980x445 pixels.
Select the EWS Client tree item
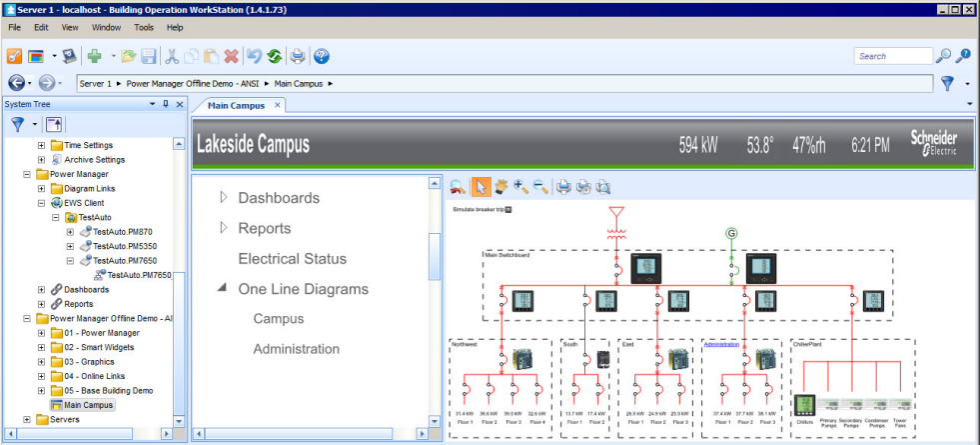(x=84, y=203)
